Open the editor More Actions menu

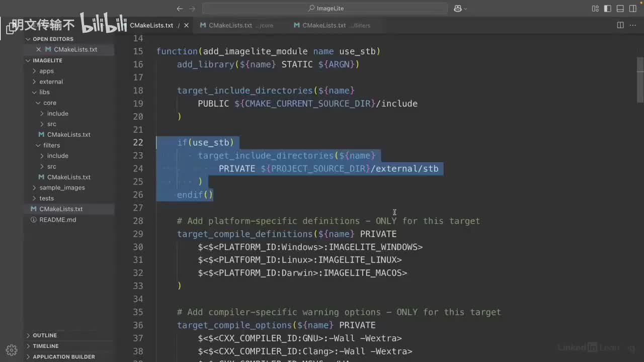click(x=633, y=25)
